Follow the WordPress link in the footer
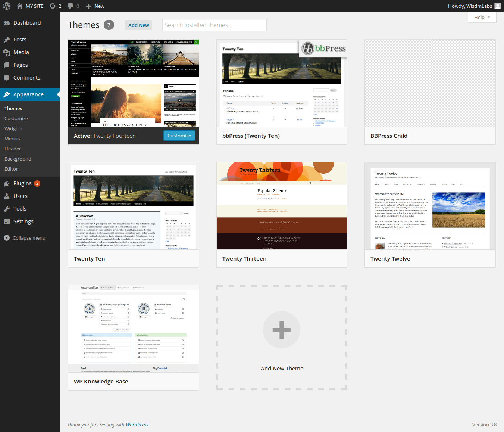 pos(137,425)
